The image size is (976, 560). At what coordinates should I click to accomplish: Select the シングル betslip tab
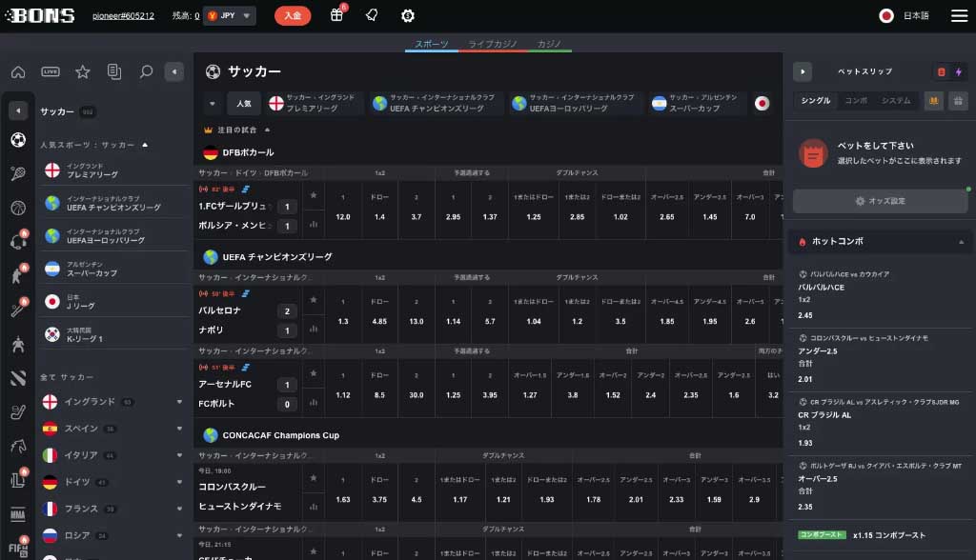816,101
